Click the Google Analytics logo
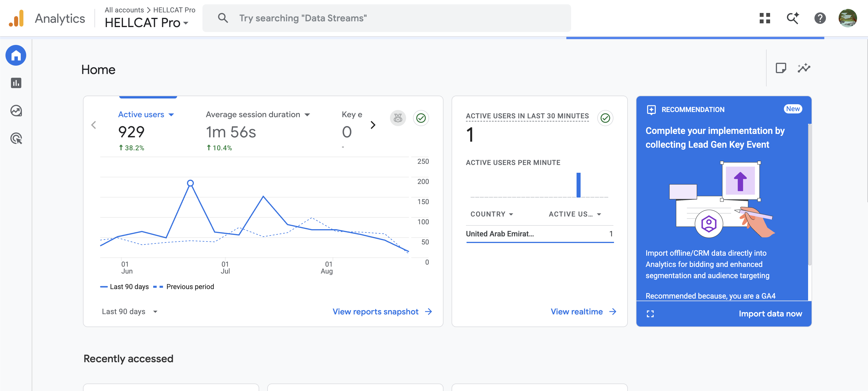 click(16, 18)
